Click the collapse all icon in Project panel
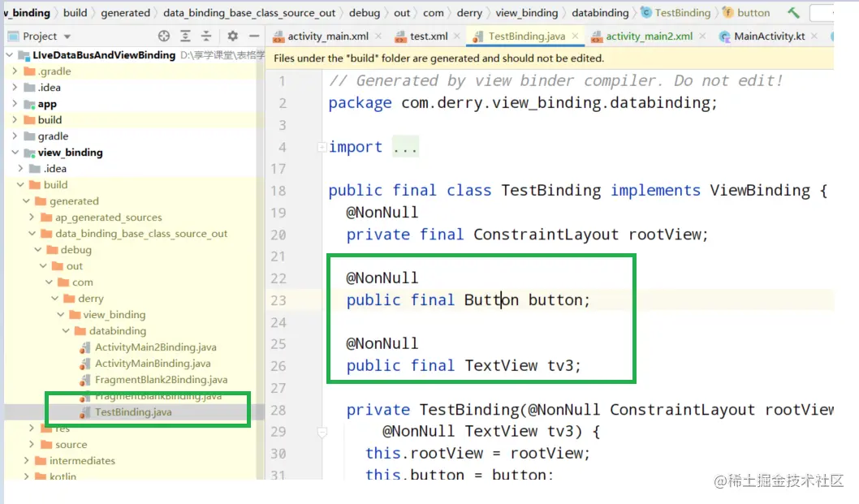The width and height of the screenshot is (859, 504). (x=206, y=37)
